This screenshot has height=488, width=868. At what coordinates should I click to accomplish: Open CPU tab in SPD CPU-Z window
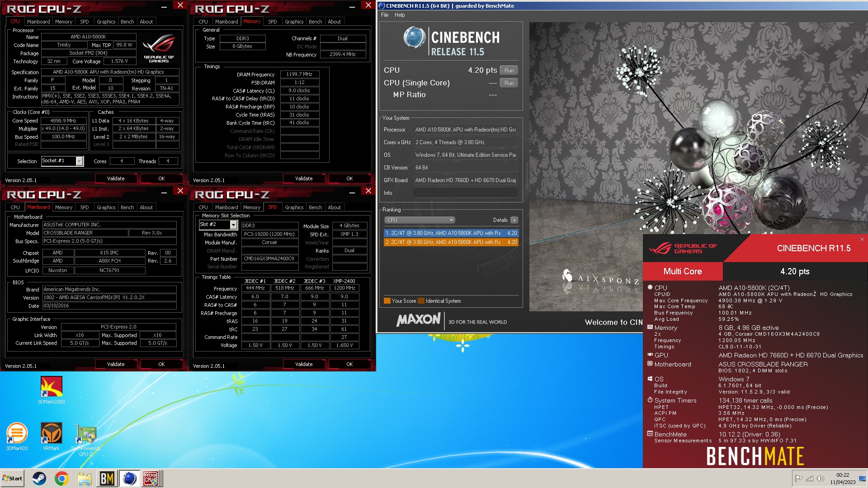(x=203, y=207)
